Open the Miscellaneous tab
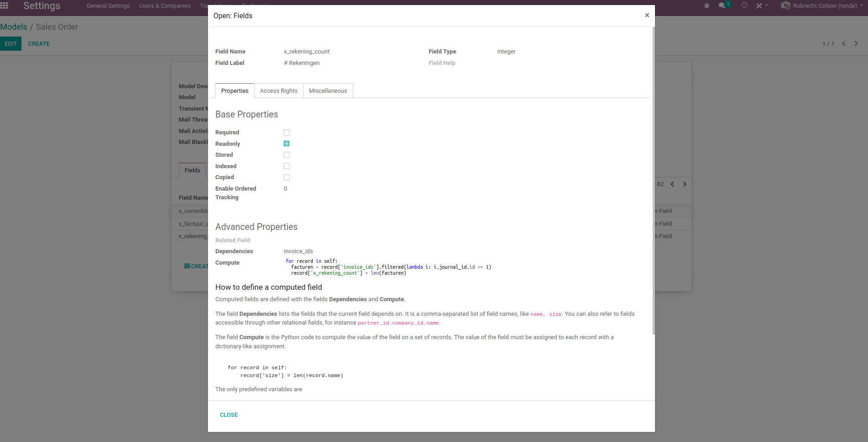The height and width of the screenshot is (442, 868). tap(328, 91)
